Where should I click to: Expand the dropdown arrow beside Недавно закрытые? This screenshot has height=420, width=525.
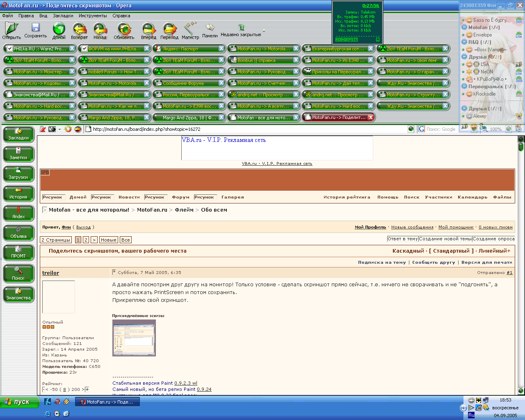click(264, 31)
